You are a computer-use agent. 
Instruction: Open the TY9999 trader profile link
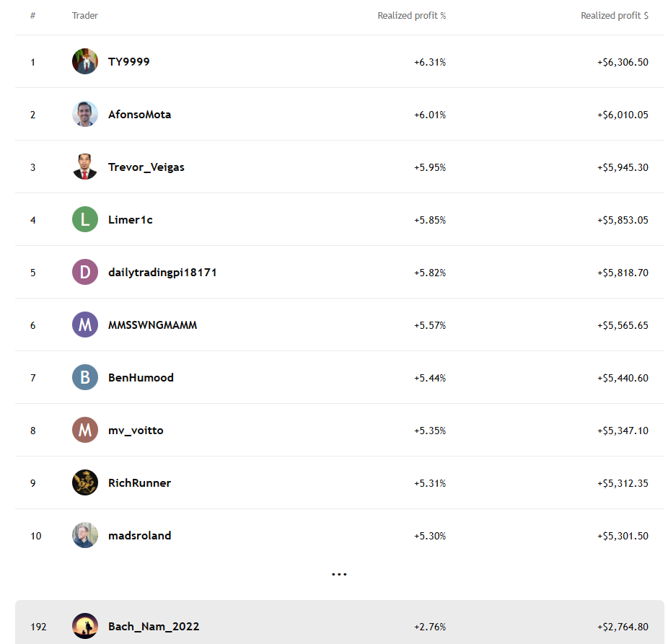(129, 62)
